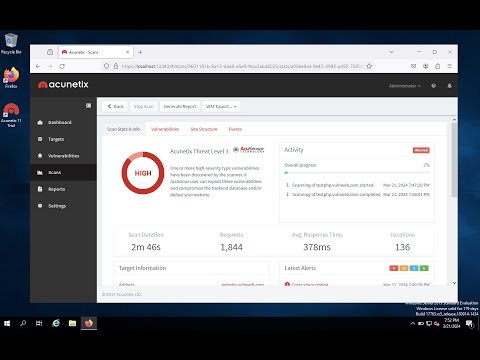Viewport: 480px width, 360px height.
Task: Reload the page in the browser
Action: (62, 66)
